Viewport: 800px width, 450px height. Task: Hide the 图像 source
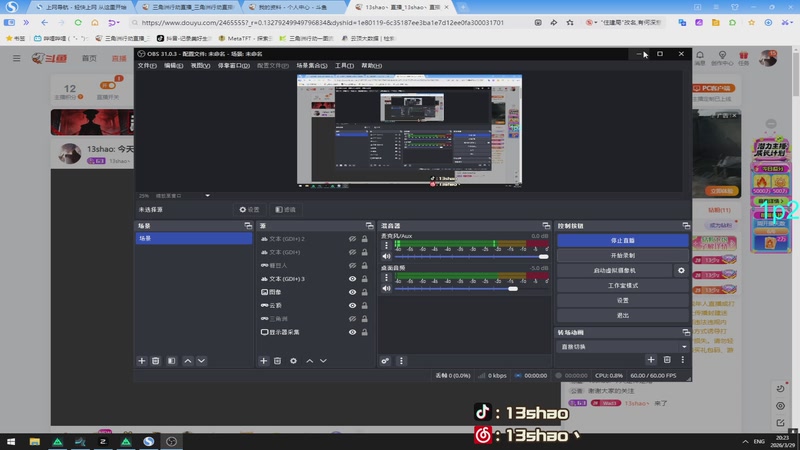[353, 292]
